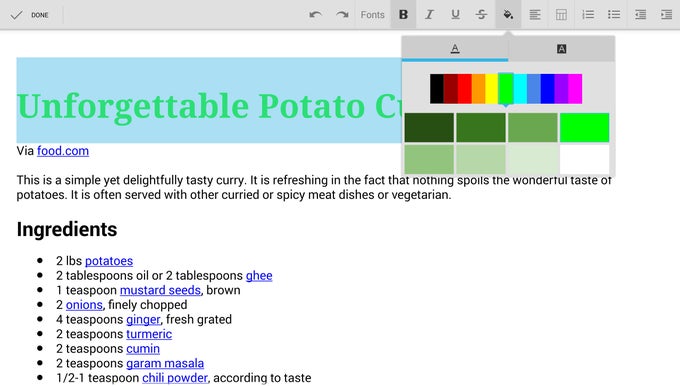The width and height of the screenshot is (680, 386).
Task: Follow the garam masala link
Action: click(165, 363)
